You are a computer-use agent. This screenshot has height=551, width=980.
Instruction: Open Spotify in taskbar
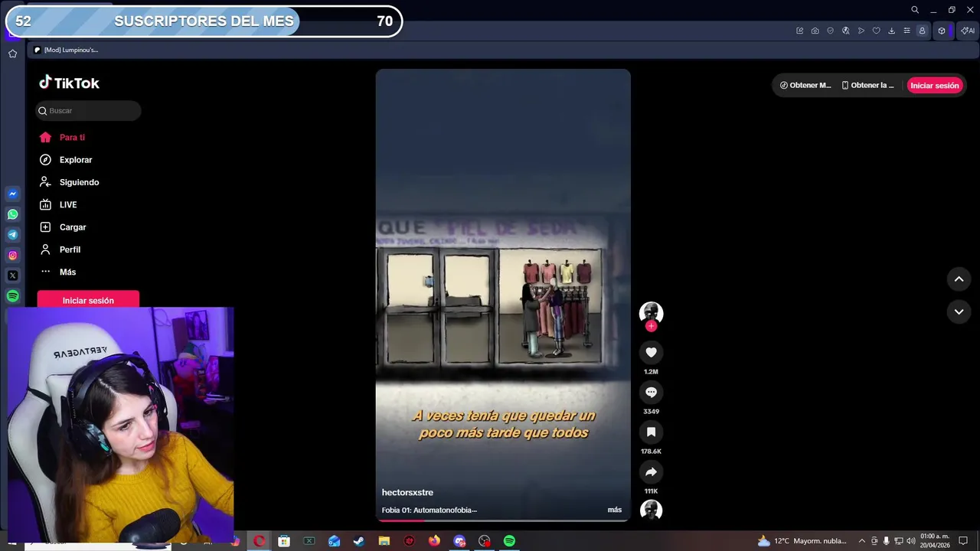click(509, 541)
